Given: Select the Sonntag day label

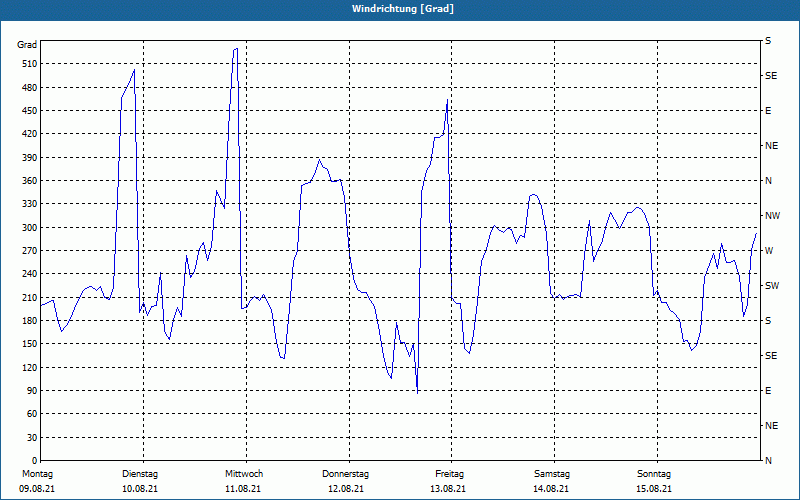Looking at the screenshot, I should click(x=654, y=474).
